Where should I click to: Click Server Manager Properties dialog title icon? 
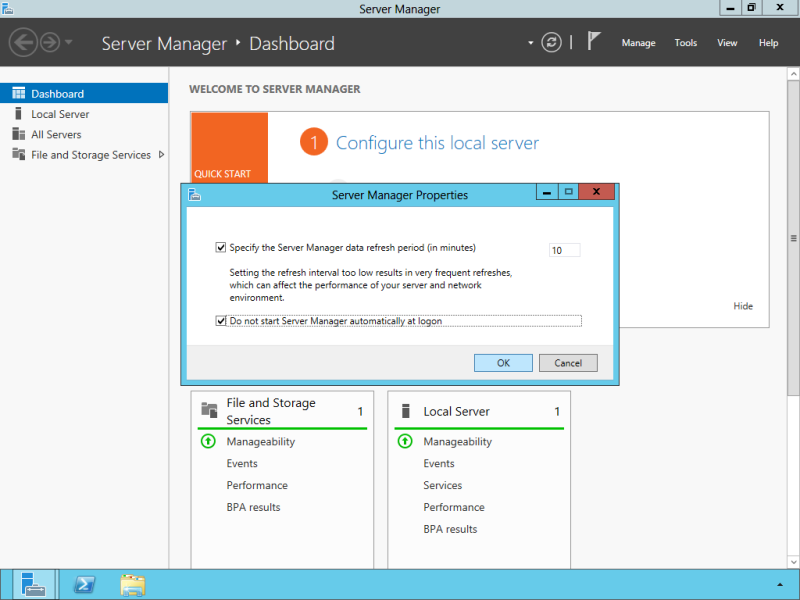pos(194,195)
